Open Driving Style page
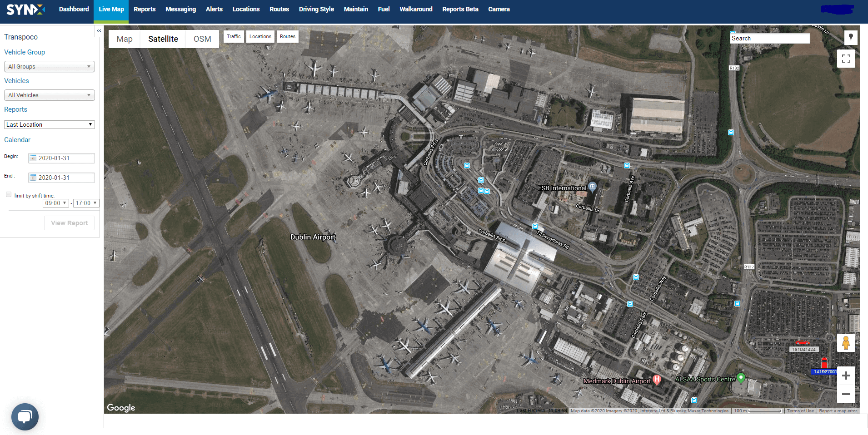Viewport: 868px width, 435px height. [316, 9]
